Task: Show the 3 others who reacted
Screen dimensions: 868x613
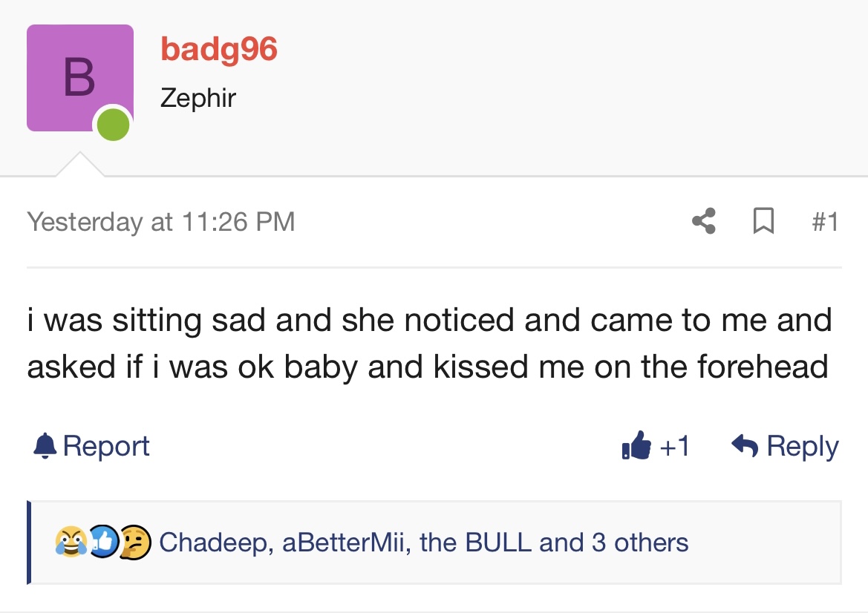Action: 640,542
